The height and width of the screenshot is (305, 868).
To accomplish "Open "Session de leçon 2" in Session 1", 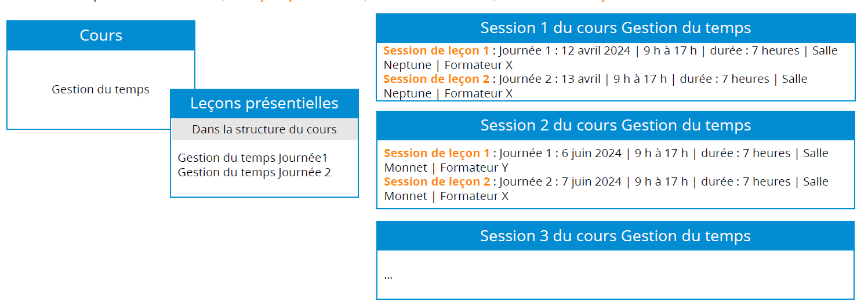I will click(436, 79).
